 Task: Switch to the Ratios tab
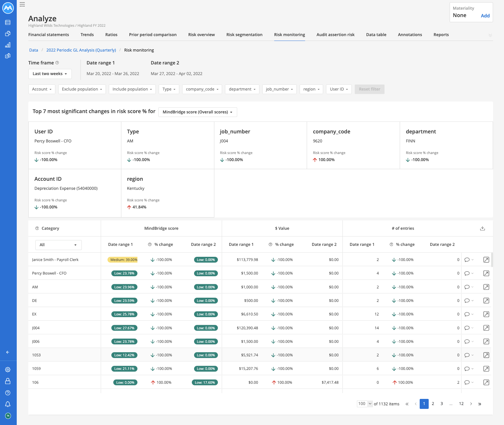point(111,35)
